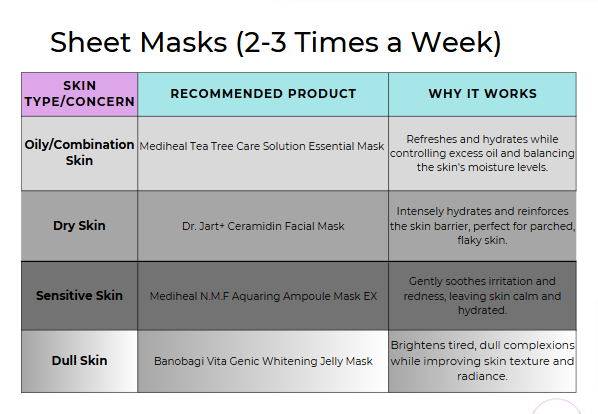Viewport: 598px width, 414px height.
Task: Click the 'Gently soothes irritation' description cell
Action: [x=482, y=296]
